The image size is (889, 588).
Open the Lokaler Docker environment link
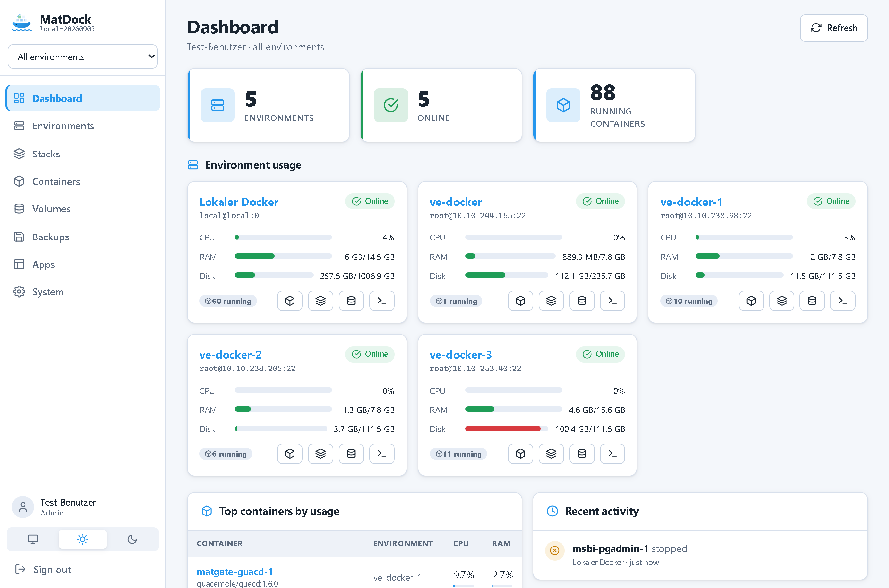coord(239,202)
